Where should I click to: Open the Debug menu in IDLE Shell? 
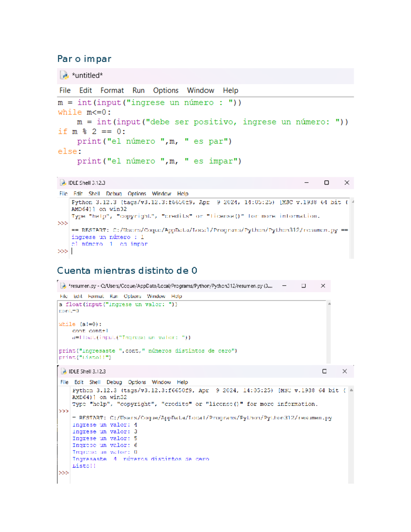coord(114,194)
